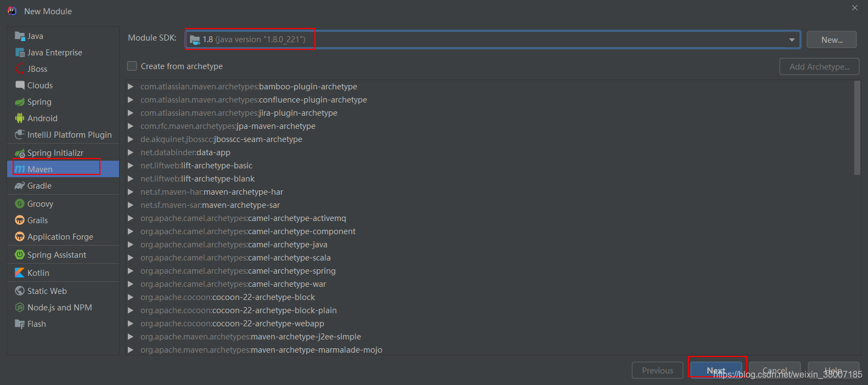Select camel-archetype-activemq row
The width and height of the screenshot is (868, 385).
click(489, 218)
